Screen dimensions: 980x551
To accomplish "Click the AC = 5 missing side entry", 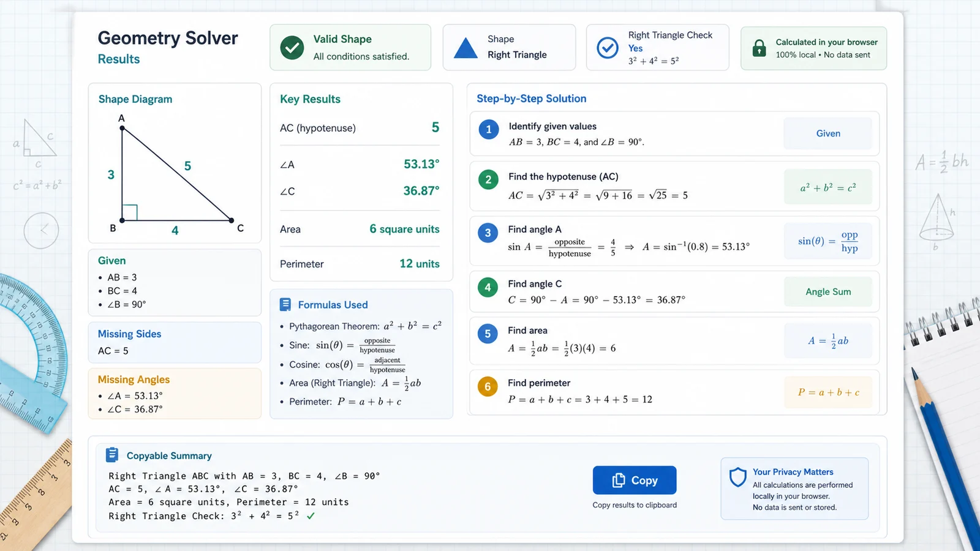I will [113, 351].
